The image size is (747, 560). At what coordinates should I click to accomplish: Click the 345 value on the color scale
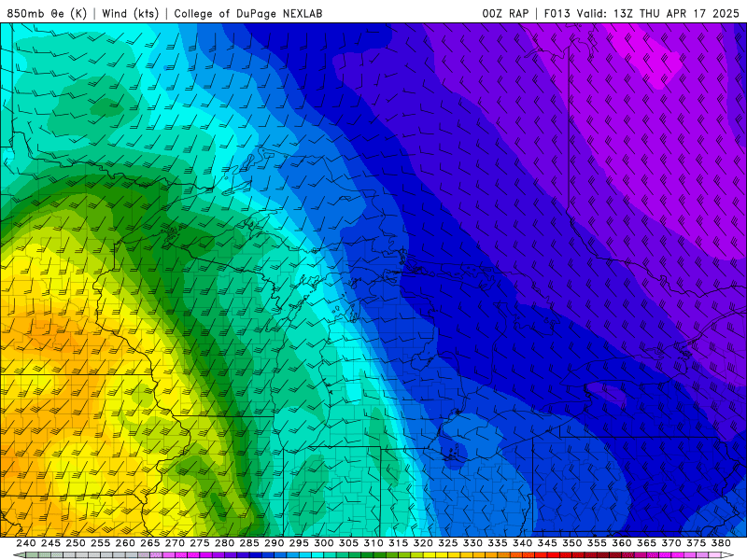(547, 543)
